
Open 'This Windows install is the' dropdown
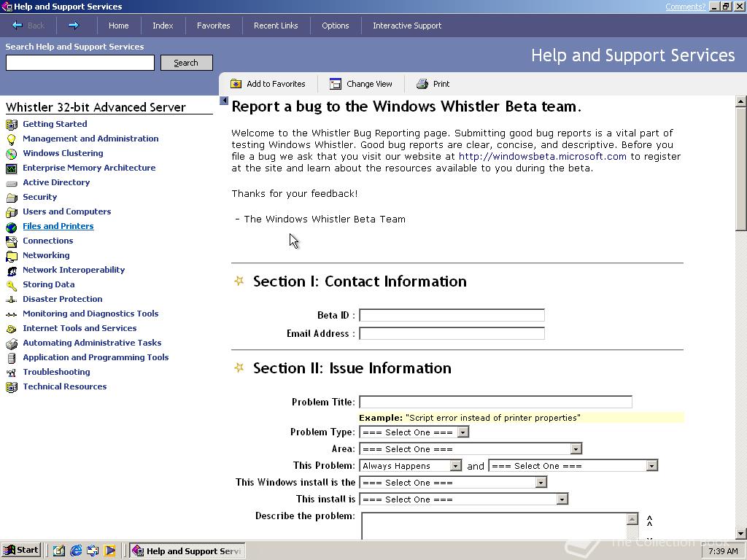click(x=453, y=483)
